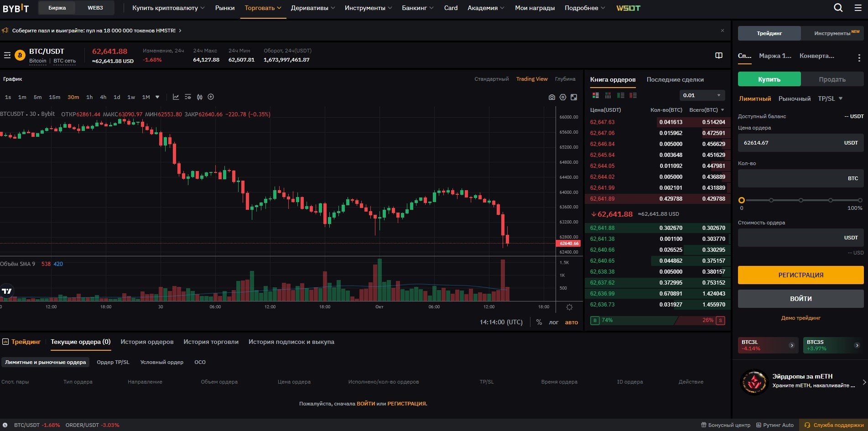Show both buy and sell order book view
This screenshot has height=431, width=868.
[596, 95]
